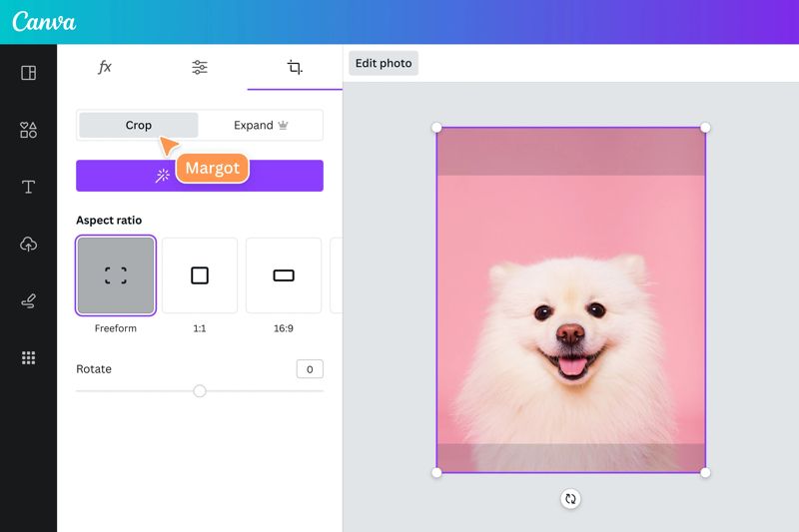Open the Uploads cloud icon
Image resolution: width=799 pixels, height=532 pixels.
tap(28, 245)
